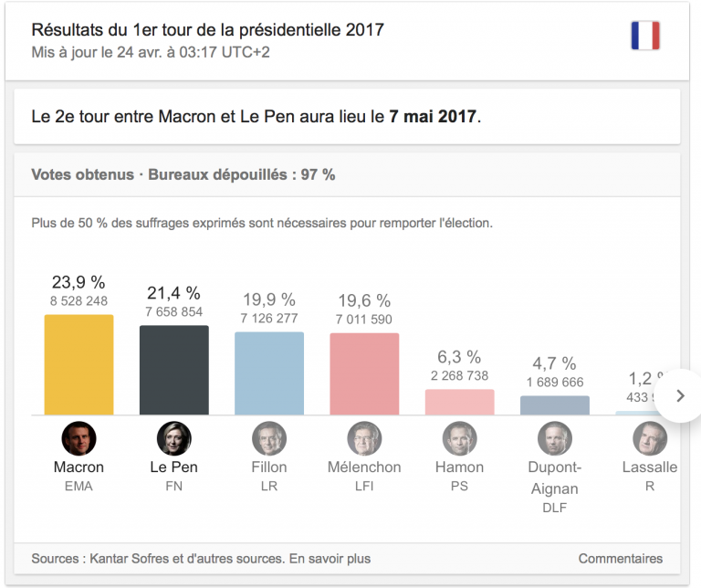701x588 pixels.
Task: Select Le Pen's dark gray bar
Action: click(x=174, y=370)
